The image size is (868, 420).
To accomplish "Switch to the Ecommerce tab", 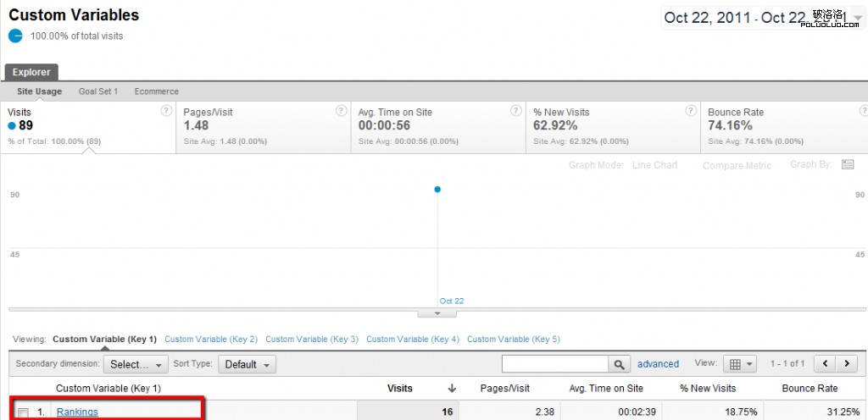I will [156, 91].
